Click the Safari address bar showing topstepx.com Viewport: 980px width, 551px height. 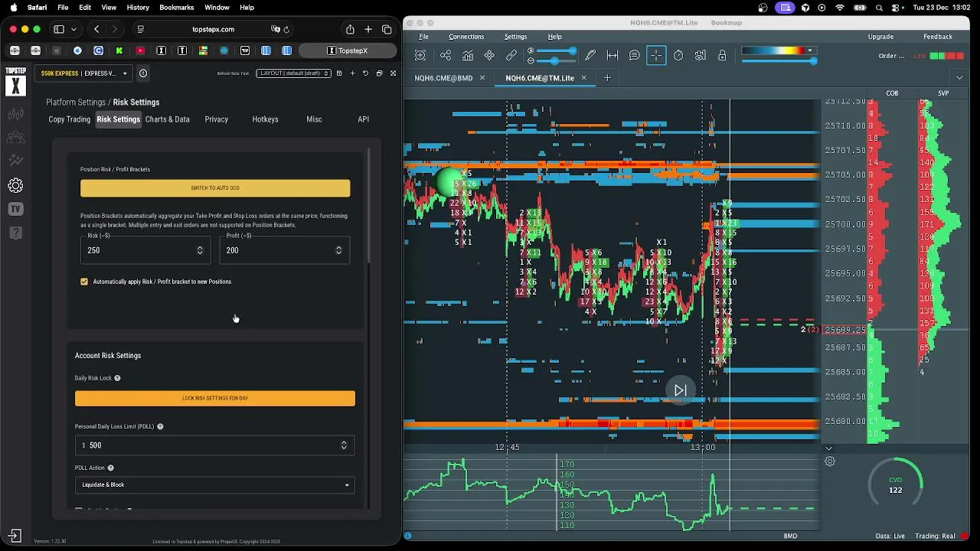tap(214, 29)
